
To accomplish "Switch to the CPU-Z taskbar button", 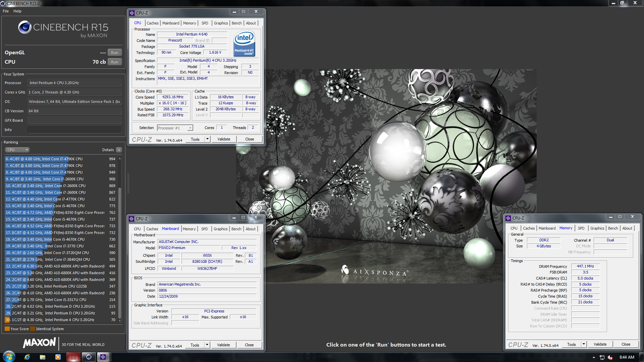I will [x=103, y=357].
